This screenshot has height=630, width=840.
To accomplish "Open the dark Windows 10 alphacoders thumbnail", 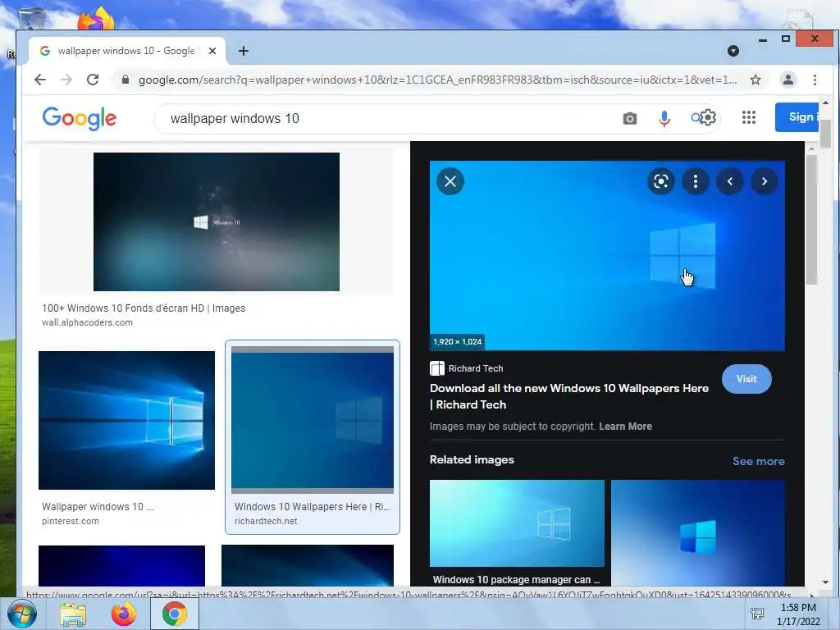I will coord(217,221).
